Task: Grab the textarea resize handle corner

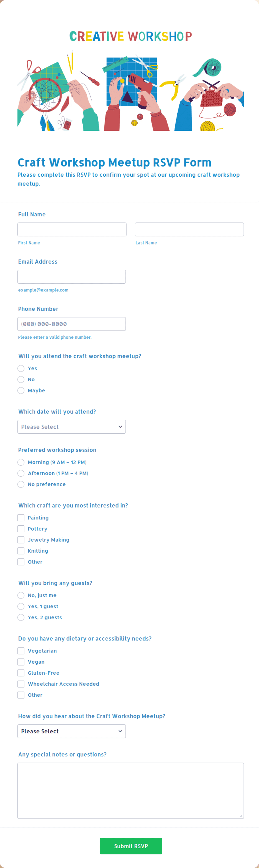Action: [241, 815]
